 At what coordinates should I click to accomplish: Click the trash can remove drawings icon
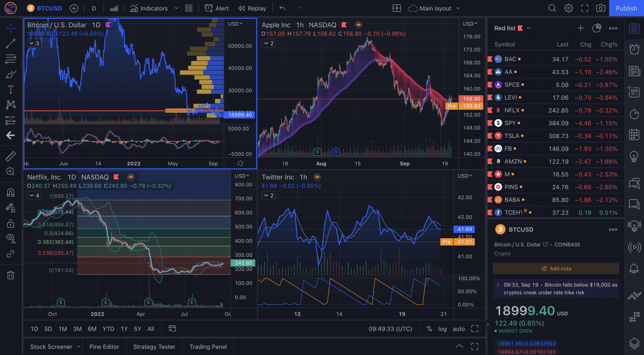click(x=11, y=275)
